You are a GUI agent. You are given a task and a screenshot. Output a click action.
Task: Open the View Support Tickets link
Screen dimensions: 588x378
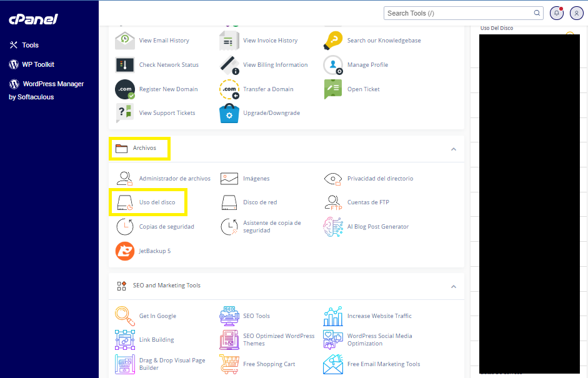[x=167, y=113]
